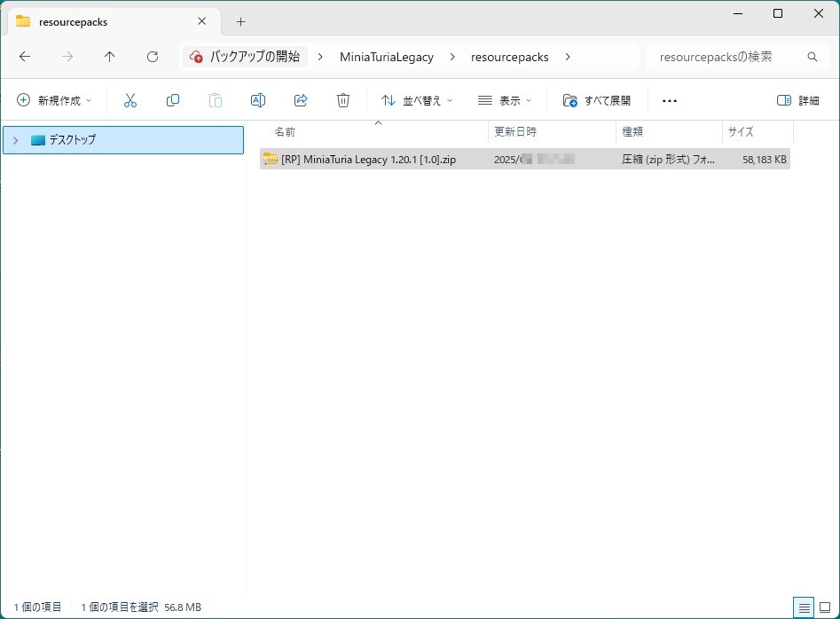This screenshot has height=619, width=840.
Task: Expand chevron after MiniaTuriaLegacy breadcrumb
Action: [452, 57]
